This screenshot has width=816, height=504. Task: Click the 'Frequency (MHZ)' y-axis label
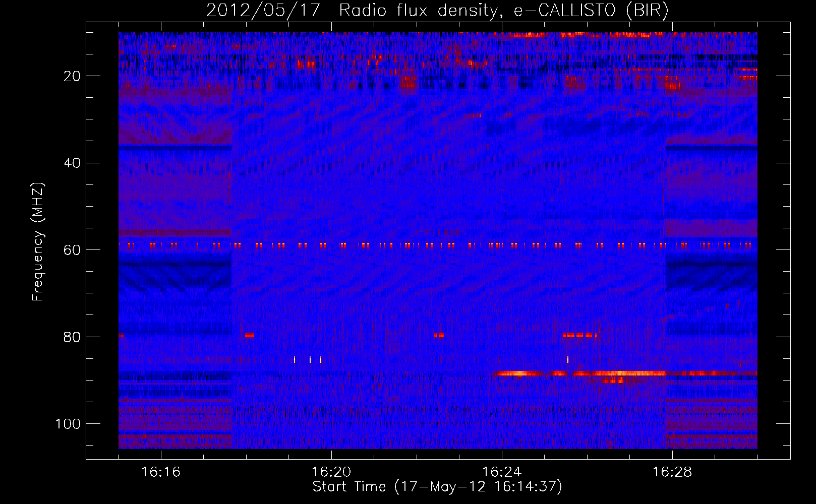38,242
